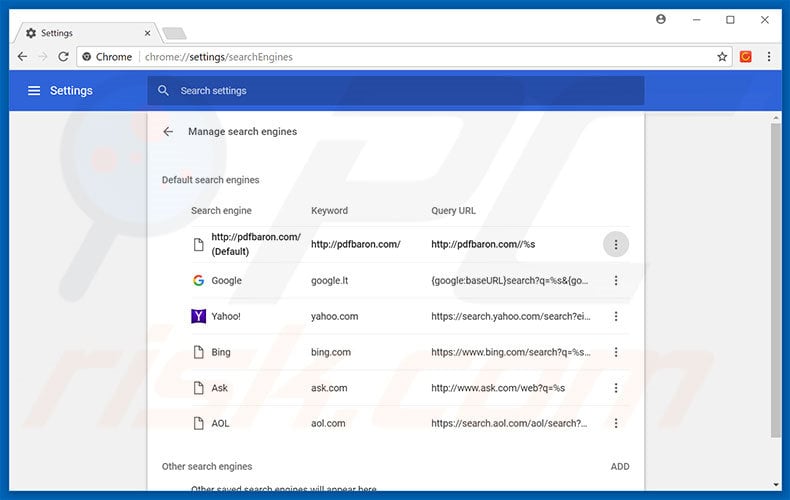Open the Settings hamburger menu

34,91
